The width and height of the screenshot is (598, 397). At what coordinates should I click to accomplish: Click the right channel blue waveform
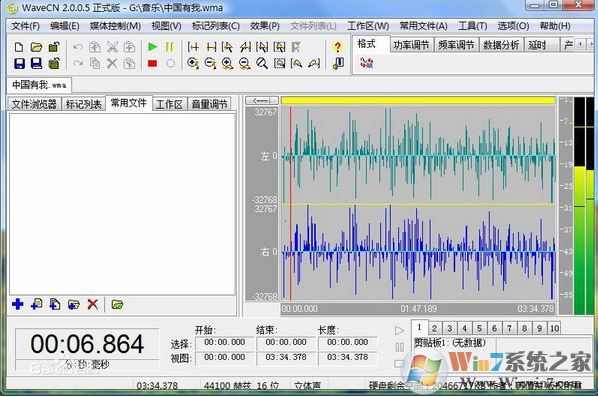point(418,252)
